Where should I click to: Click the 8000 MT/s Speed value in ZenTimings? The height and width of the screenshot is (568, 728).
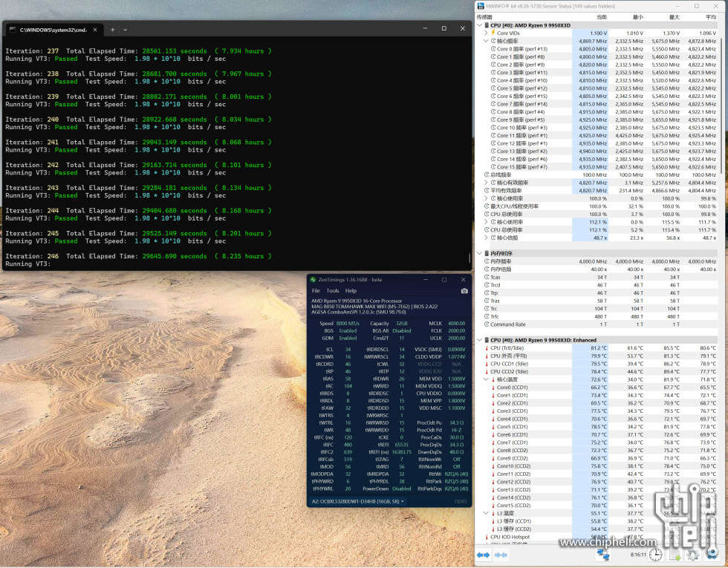point(348,324)
